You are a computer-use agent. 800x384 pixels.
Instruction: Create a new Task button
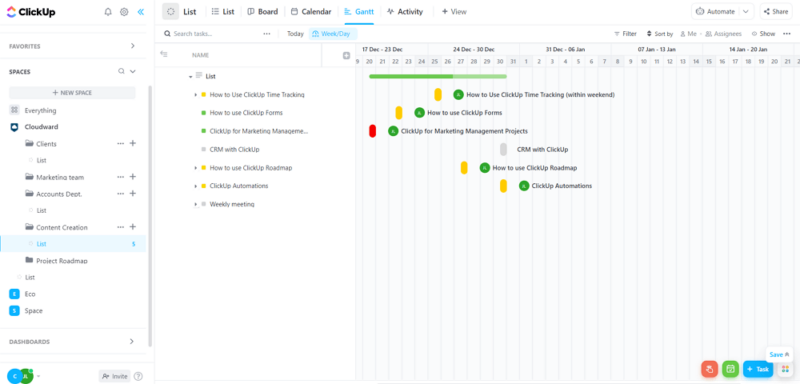click(x=758, y=369)
